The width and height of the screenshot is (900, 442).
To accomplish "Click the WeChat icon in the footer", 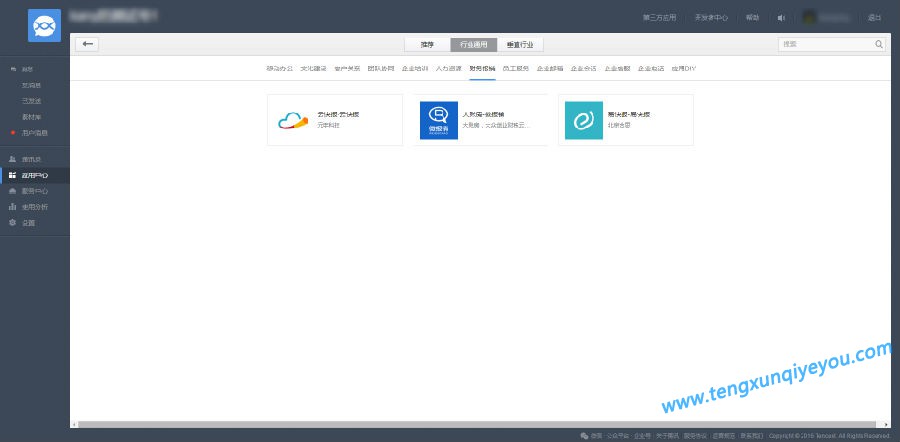I will click(x=584, y=436).
